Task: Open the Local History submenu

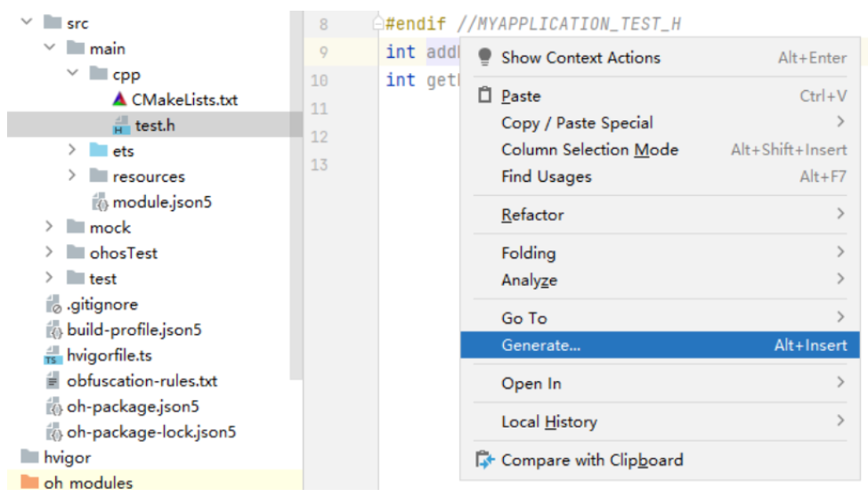Action: pos(548,422)
